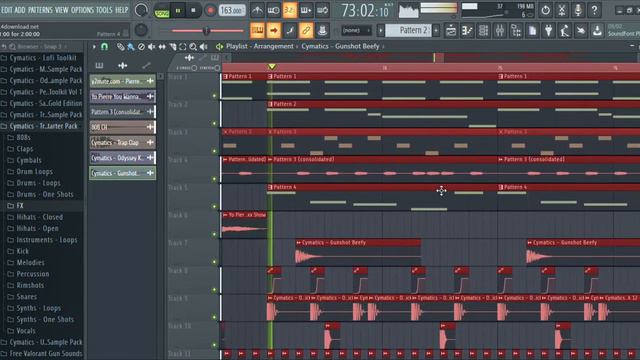The height and width of the screenshot is (360, 640).
Task: Toggle the link/multilink chain button
Action: (306, 30)
